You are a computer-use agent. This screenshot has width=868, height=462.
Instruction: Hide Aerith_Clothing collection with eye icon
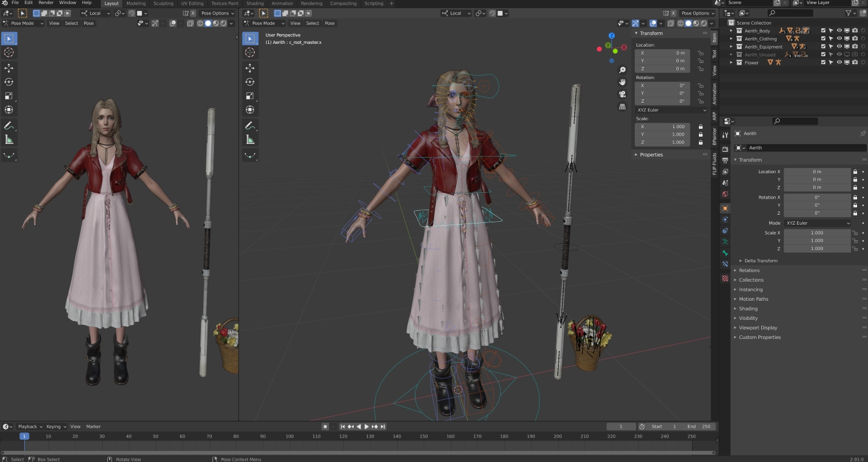pos(839,39)
